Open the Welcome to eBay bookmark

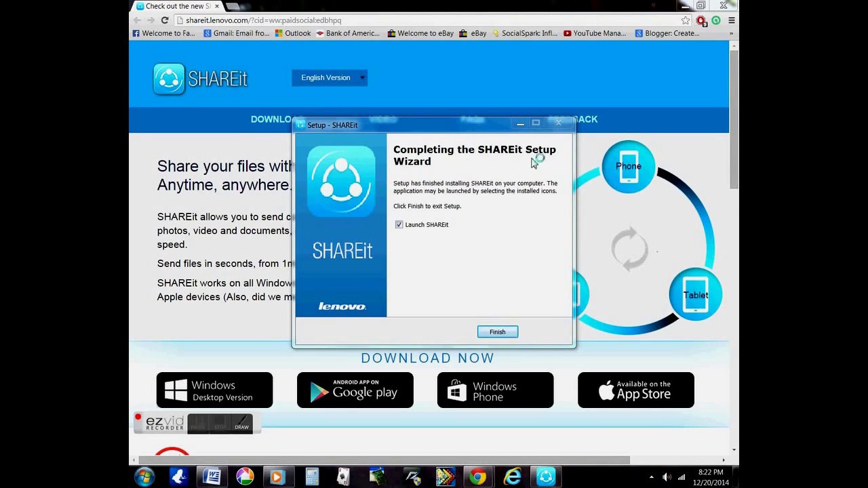click(x=420, y=33)
